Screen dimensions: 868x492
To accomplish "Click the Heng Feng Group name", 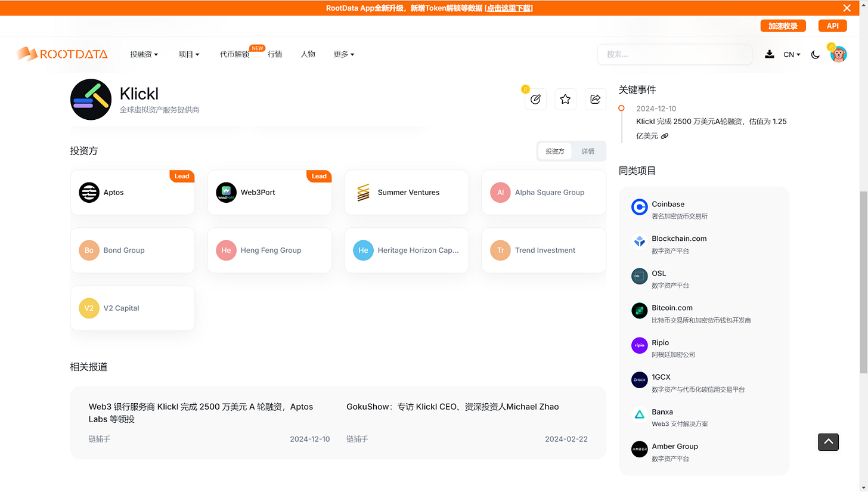I will click(x=271, y=250).
